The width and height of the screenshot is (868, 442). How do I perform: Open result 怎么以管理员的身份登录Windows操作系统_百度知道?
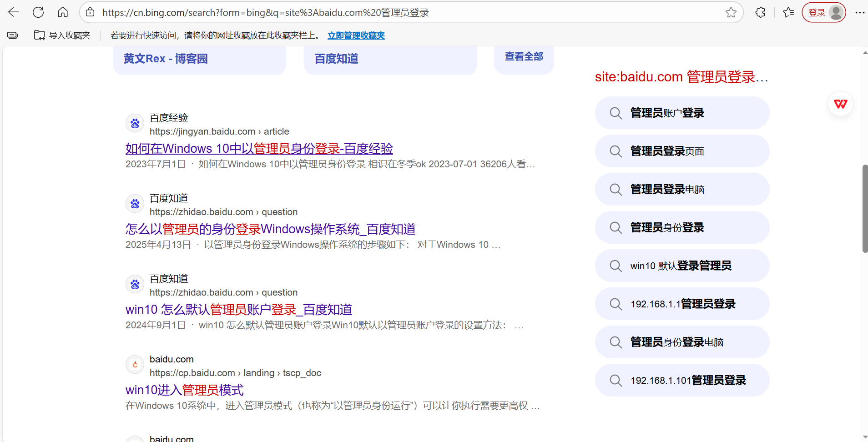(271, 229)
